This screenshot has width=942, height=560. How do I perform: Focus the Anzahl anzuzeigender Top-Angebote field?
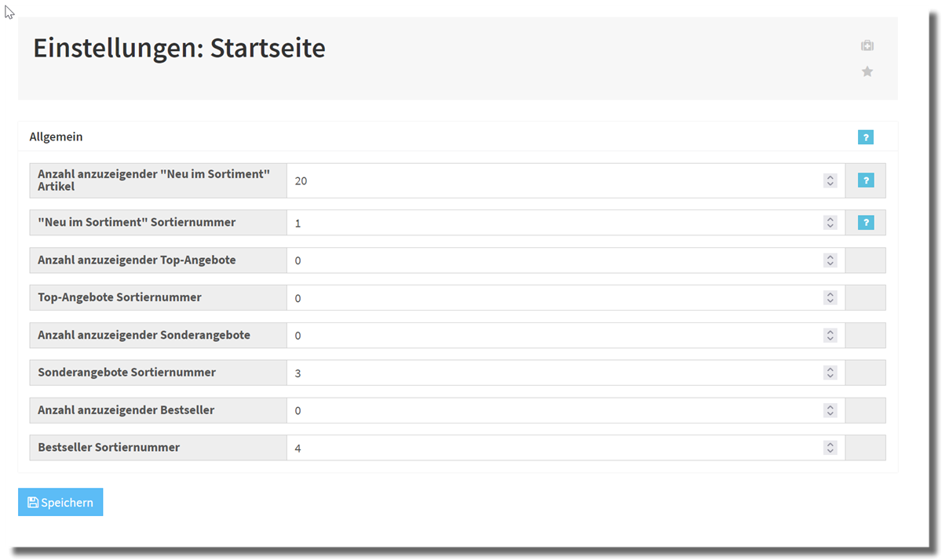click(x=549, y=260)
